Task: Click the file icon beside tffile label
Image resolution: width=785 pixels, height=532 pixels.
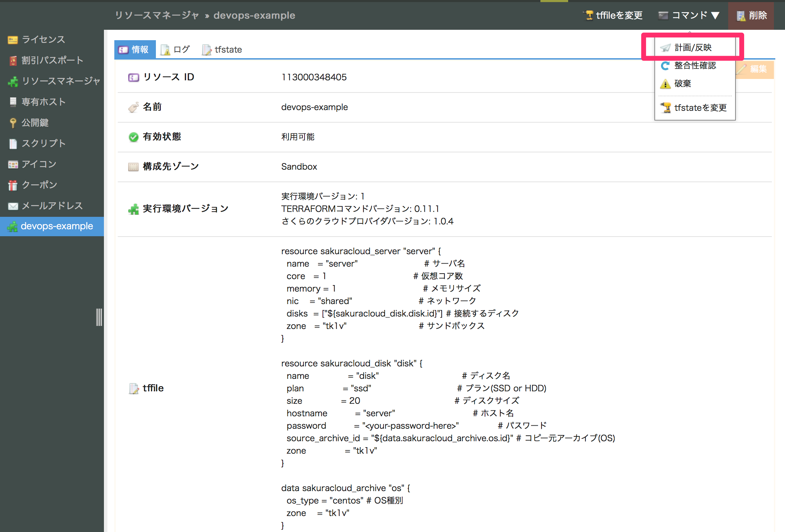Action: [133, 389]
